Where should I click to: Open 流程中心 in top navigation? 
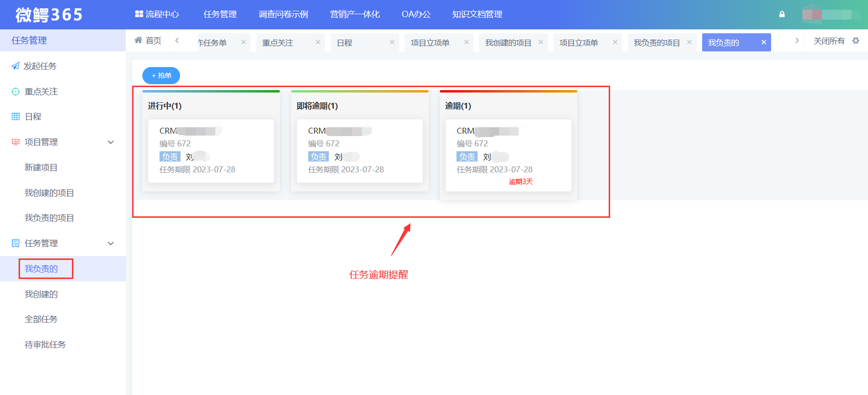(x=157, y=14)
